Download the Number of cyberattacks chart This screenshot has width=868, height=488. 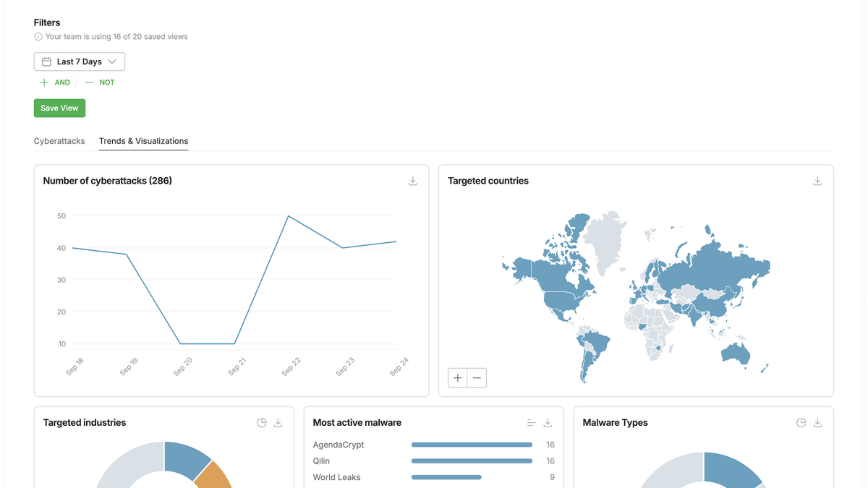click(413, 181)
